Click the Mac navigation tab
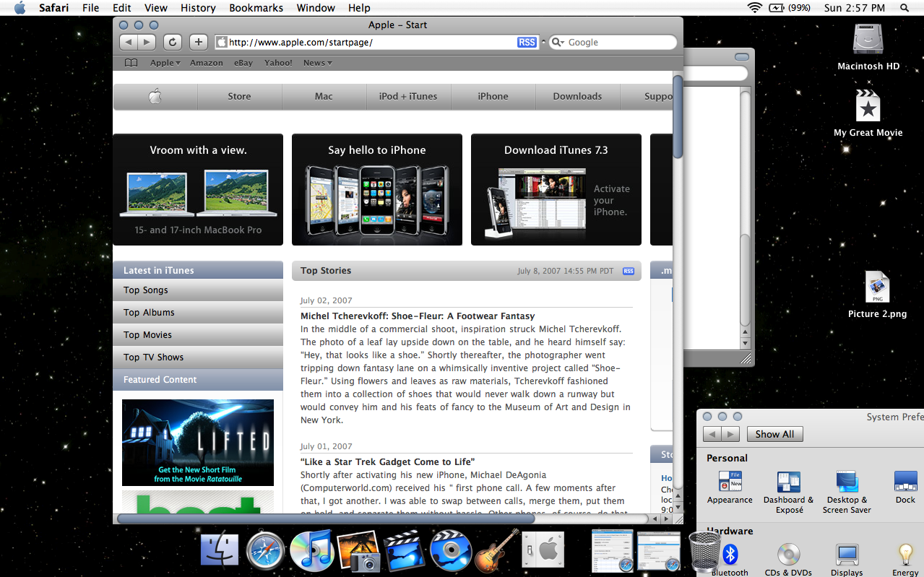Screen dimensions: 924x577 click(x=324, y=96)
